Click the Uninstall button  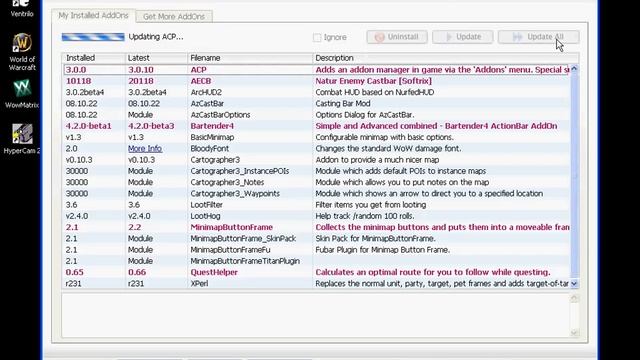coord(397,37)
